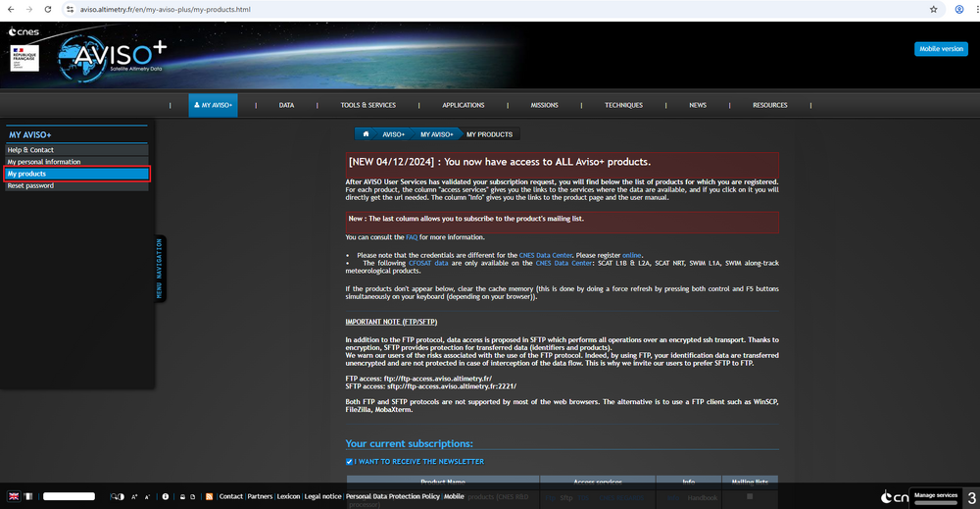The width and height of the screenshot is (980, 509).
Task: Click the info icon in the footer bar
Action: click(165, 497)
